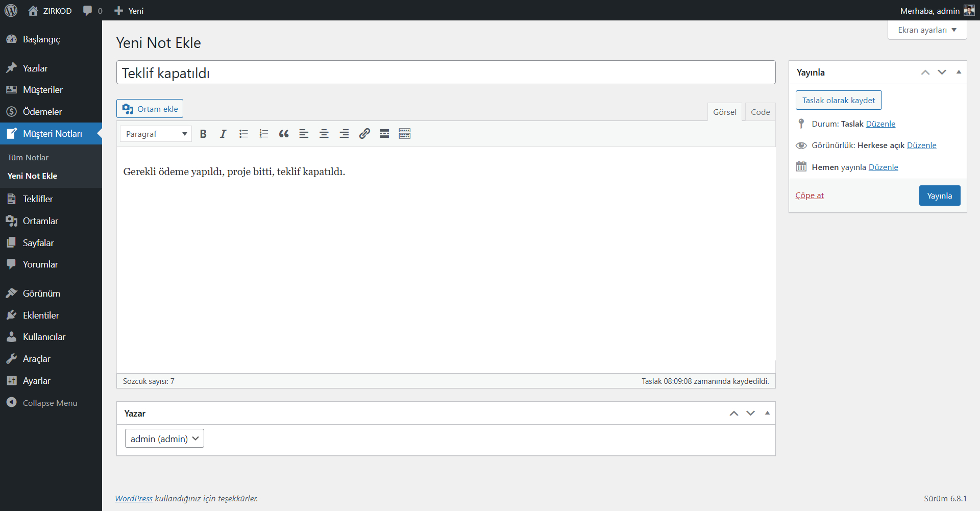Insert a bulleted list
The height and width of the screenshot is (511, 980).
click(243, 134)
